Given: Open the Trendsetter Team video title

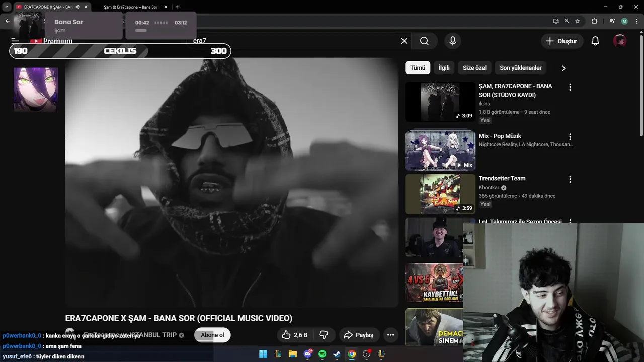Looking at the screenshot, I should (x=502, y=178).
